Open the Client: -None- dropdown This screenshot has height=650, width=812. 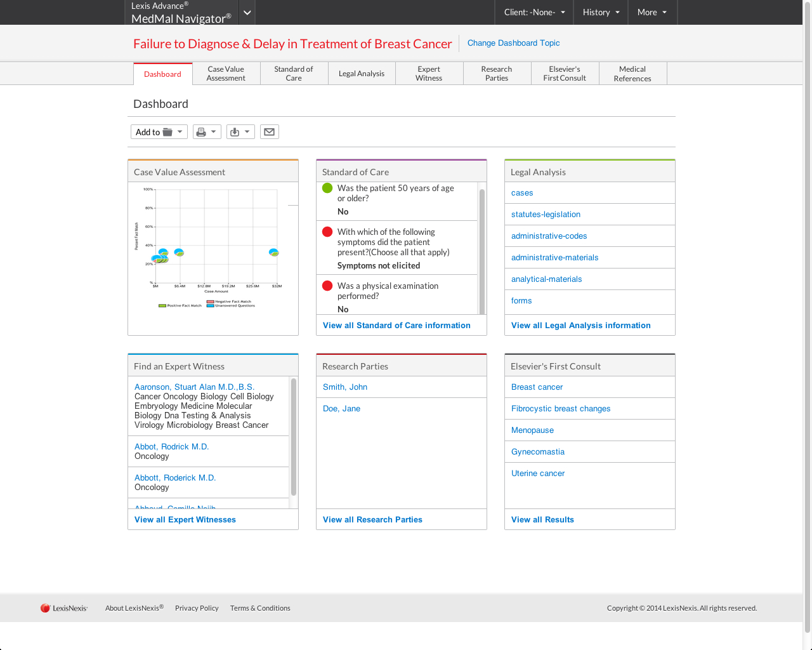click(x=534, y=12)
